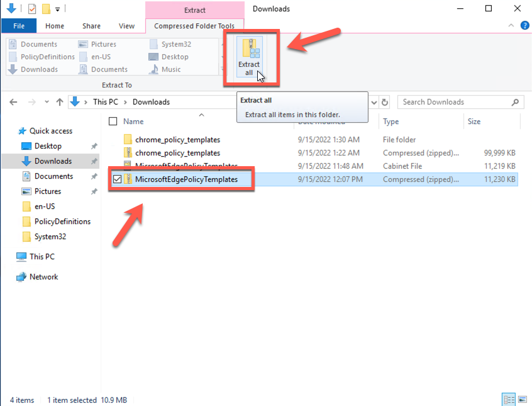Viewport: 532px width, 406px height.
Task: Go up one folder level with Up arrow
Action: 60,102
